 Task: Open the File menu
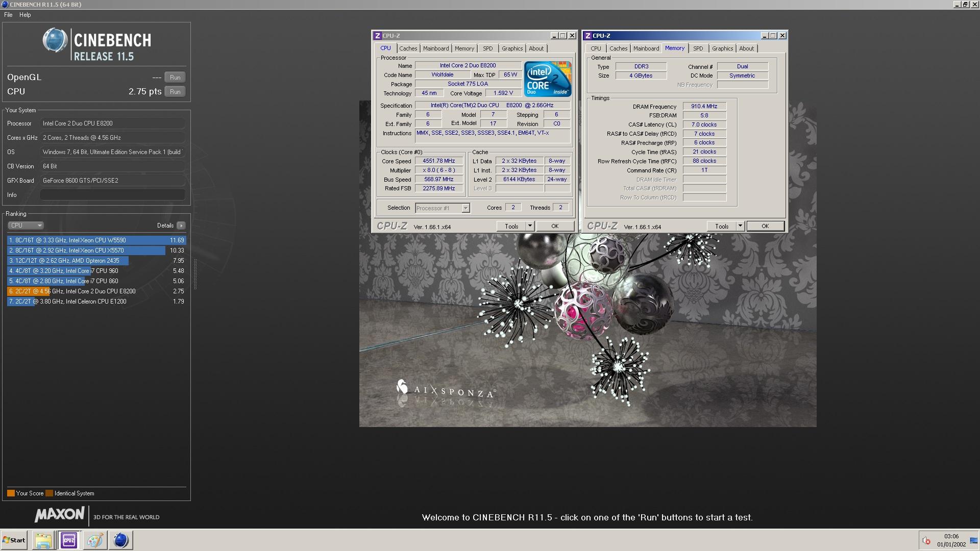point(8,15)
